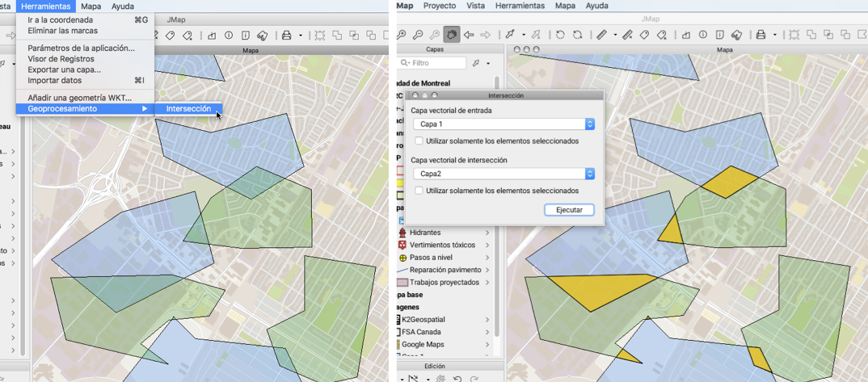Check second 'Utilizar solamente los elementos seleccionados' box
This screenshot has width=868, height=382.
click(419, 191)
